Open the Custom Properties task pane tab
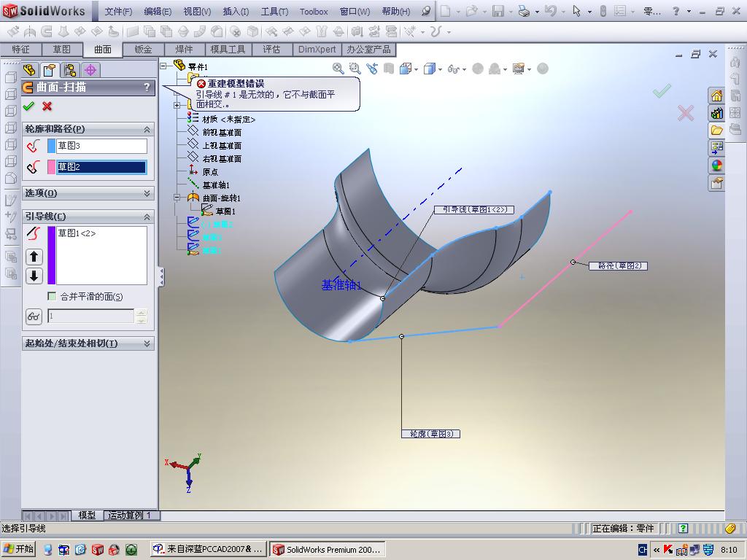The image size is (747, 560). point(716,183)
